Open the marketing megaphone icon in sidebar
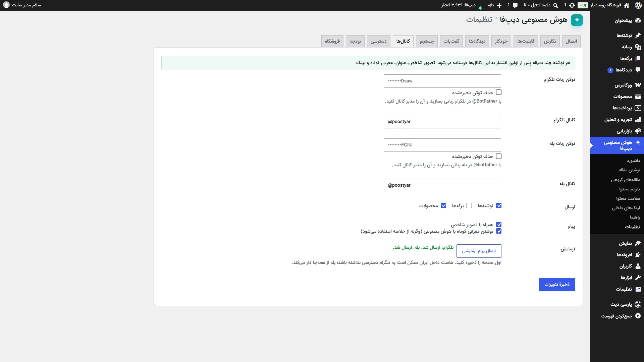The height and width of the screenshot is (362, 644). pyautogui.click(x=638, y=131)
